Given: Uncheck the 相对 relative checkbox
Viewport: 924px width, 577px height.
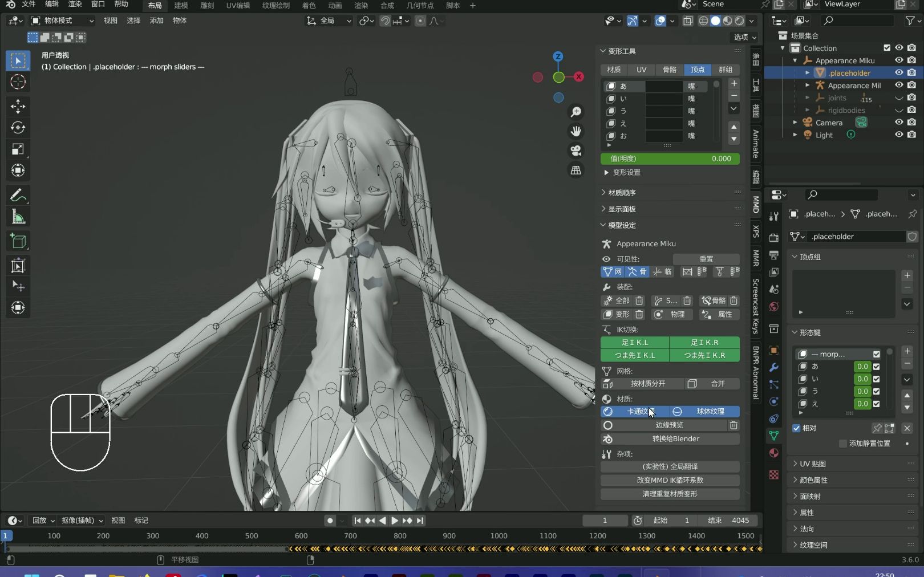Looking at the screenshot, I should point(796,428).
